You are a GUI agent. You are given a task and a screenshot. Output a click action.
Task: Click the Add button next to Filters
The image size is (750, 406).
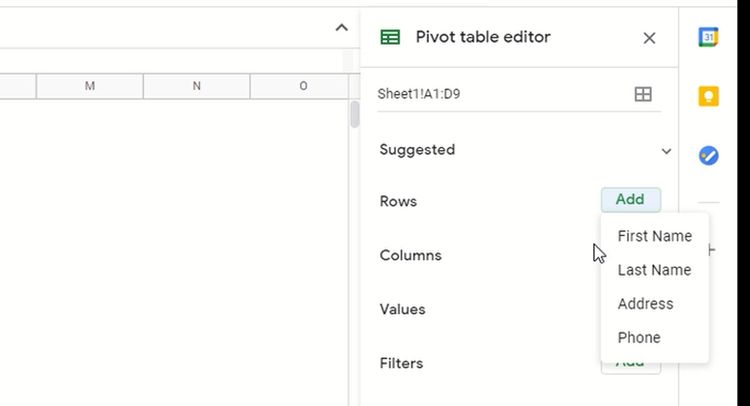[x=630, y=365]
